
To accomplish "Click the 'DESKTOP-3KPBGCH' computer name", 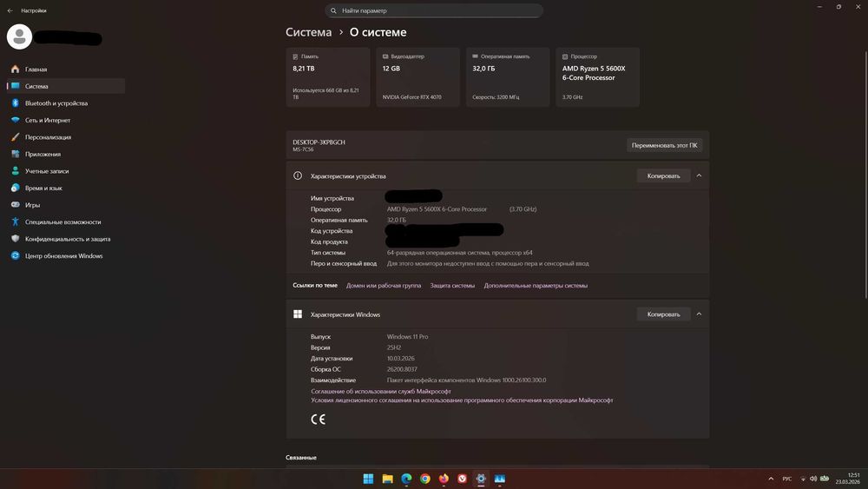I will coord(319,142).
